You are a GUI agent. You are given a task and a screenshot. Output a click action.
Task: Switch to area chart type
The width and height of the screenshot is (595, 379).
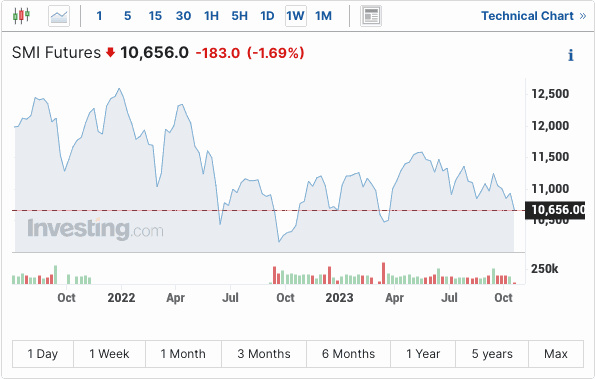point(59,16)
